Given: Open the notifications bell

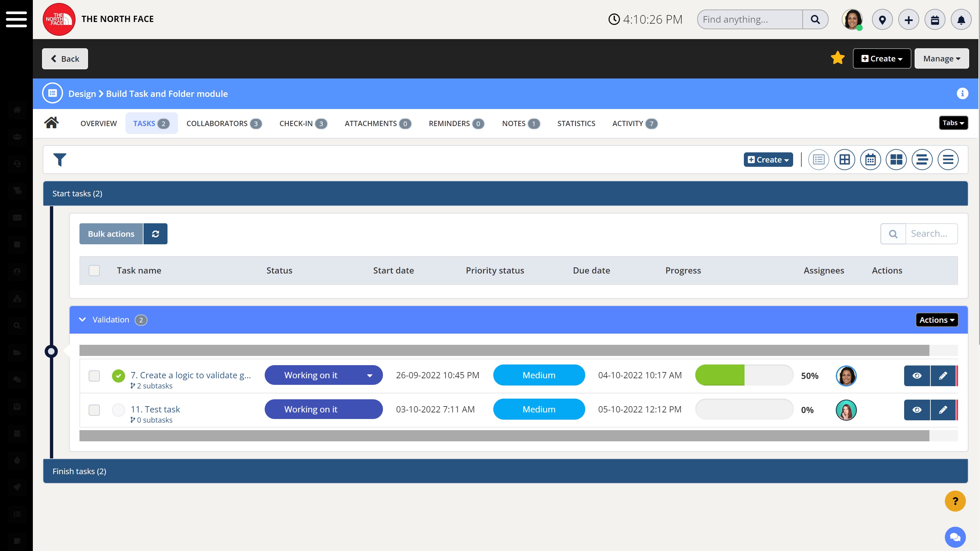Looking at the screenshot, I should tap(961, 20).
